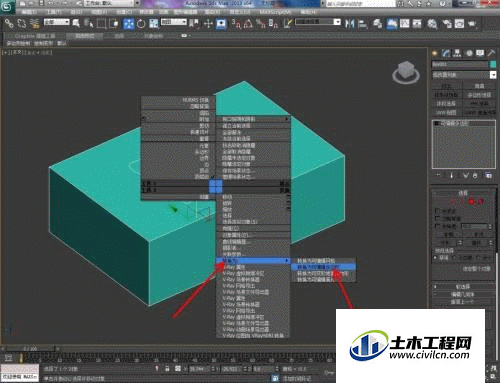This screenshot has height=383, width=500.
Task: Choose the Bind to Space Warp tool
Action: (34, 23)
